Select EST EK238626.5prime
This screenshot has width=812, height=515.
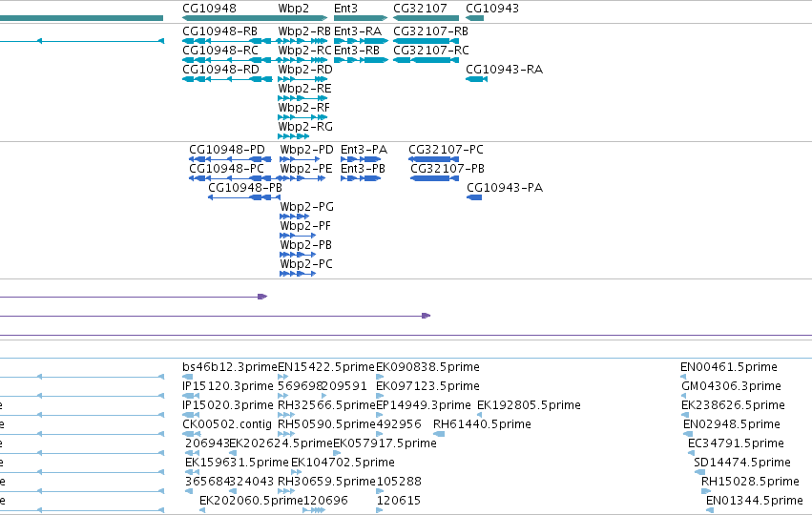734,405
